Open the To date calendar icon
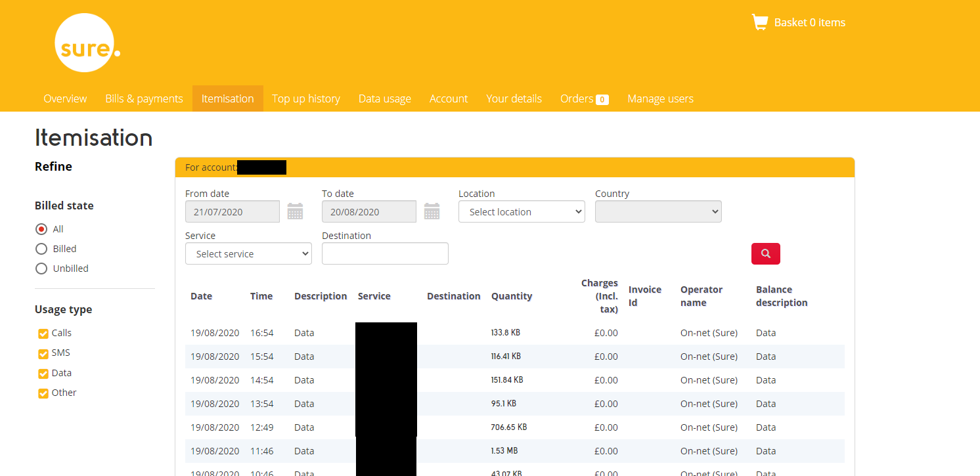This screenshot has width=980, height=476. tap(432, 211)
